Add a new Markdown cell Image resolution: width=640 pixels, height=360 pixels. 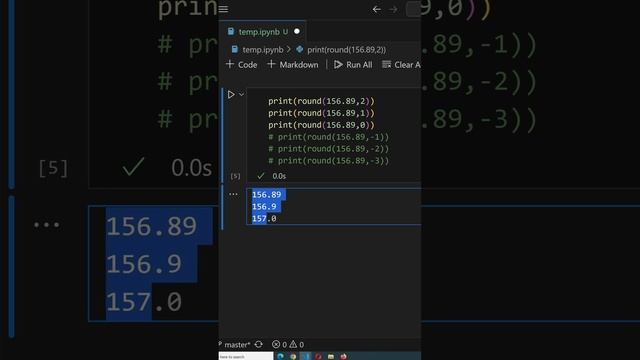tap(293, 64)
